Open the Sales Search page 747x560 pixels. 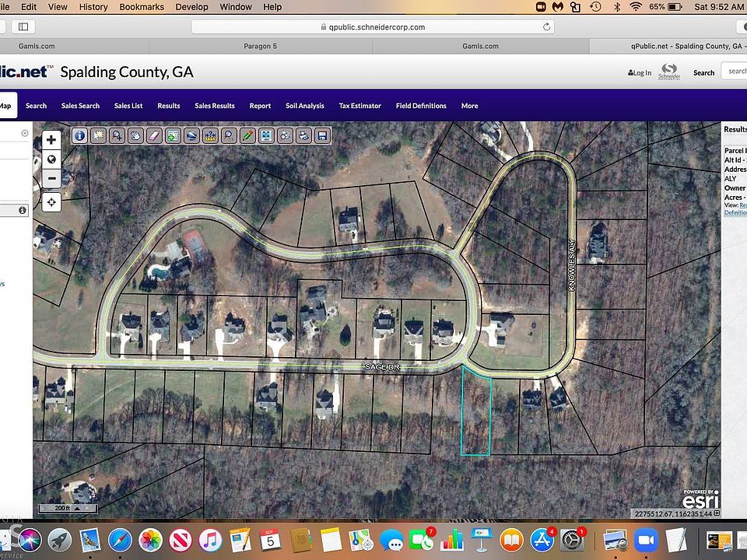point(80,106)
